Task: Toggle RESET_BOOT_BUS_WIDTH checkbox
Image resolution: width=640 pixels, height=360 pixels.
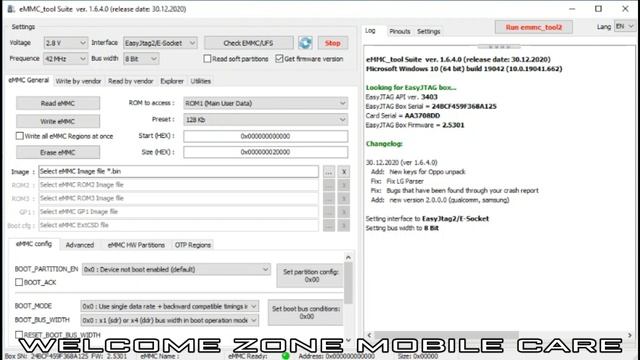Action: point(19,335)
